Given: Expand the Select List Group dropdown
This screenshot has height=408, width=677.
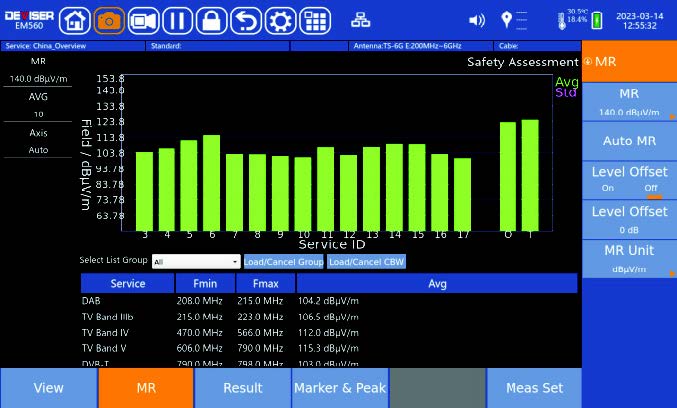Looking at the screenshot, I should [x=196, y=261].
